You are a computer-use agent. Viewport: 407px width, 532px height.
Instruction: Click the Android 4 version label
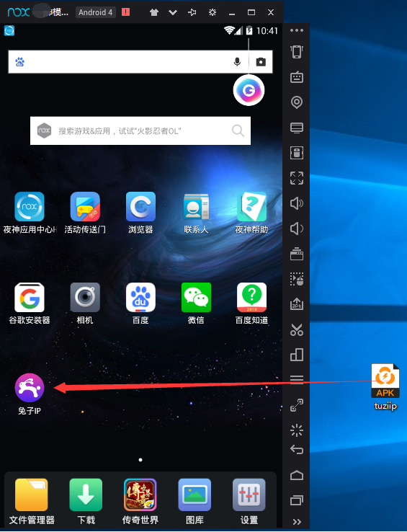[96, 12]
